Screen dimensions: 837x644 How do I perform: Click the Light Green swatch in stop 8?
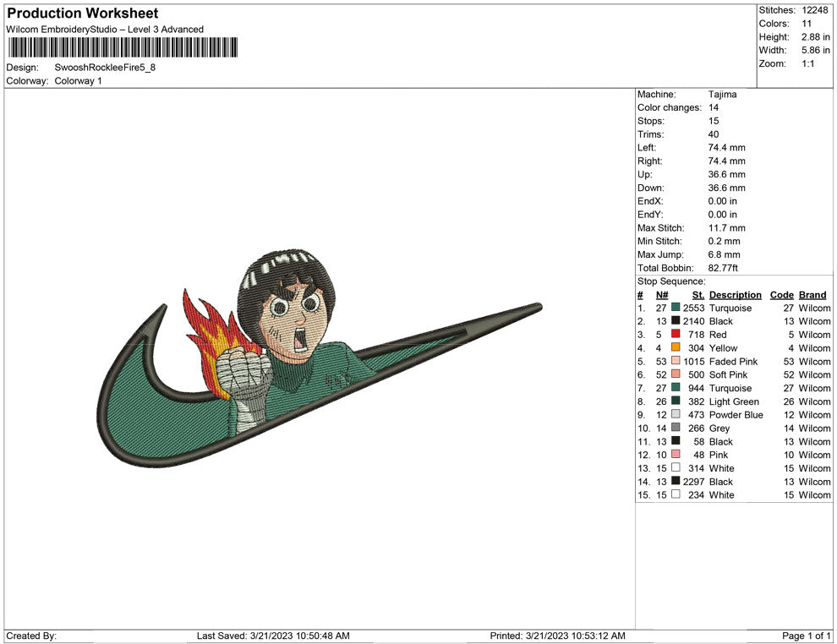click(x=676, y=401)
